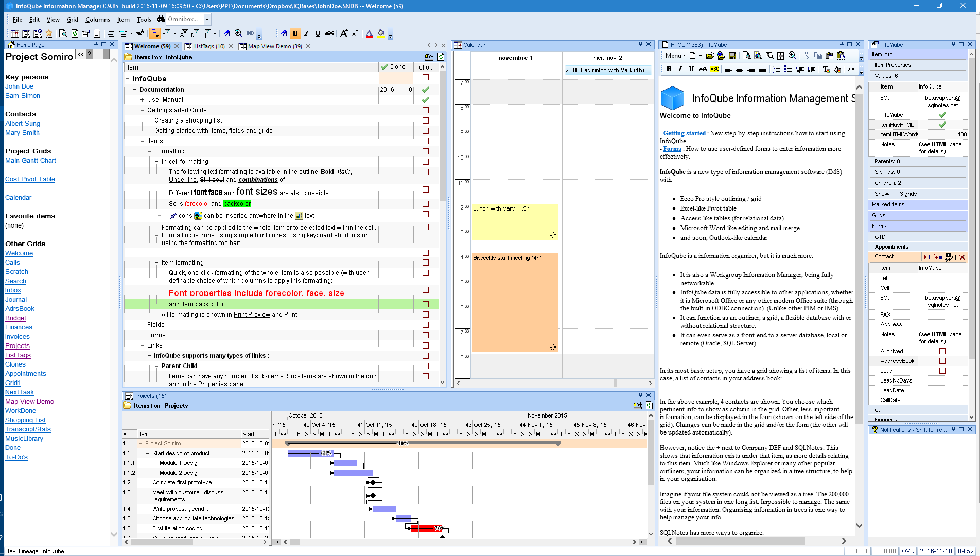Click the DIV button in HTML toolbar
The width and height of the screenshot is (980, 556).
[x=851, y=69]
